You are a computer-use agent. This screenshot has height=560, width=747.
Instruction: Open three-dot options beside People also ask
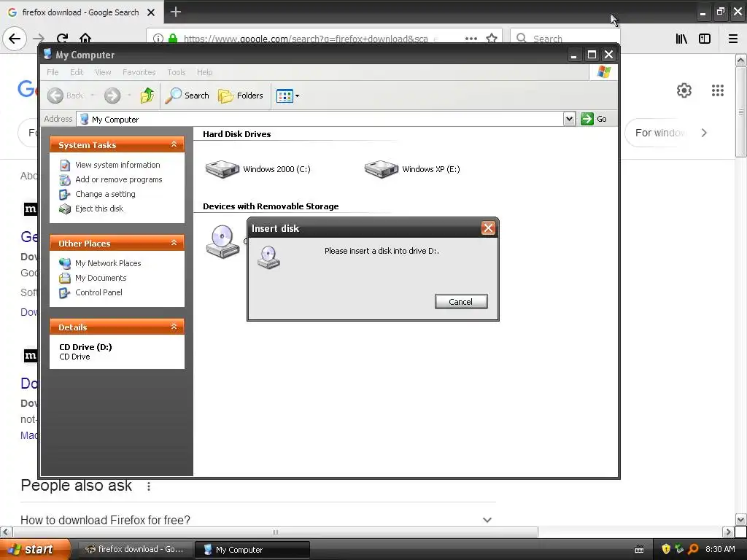point(149,486)
